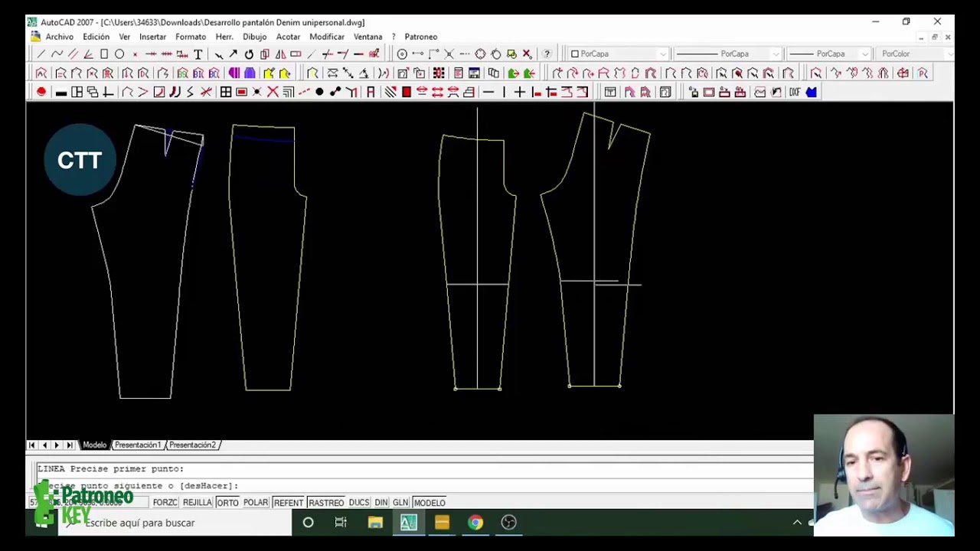Viewport: 980px width, 551px height.
Task: Click the circle drawing tool
Action: tap(119, 54)
